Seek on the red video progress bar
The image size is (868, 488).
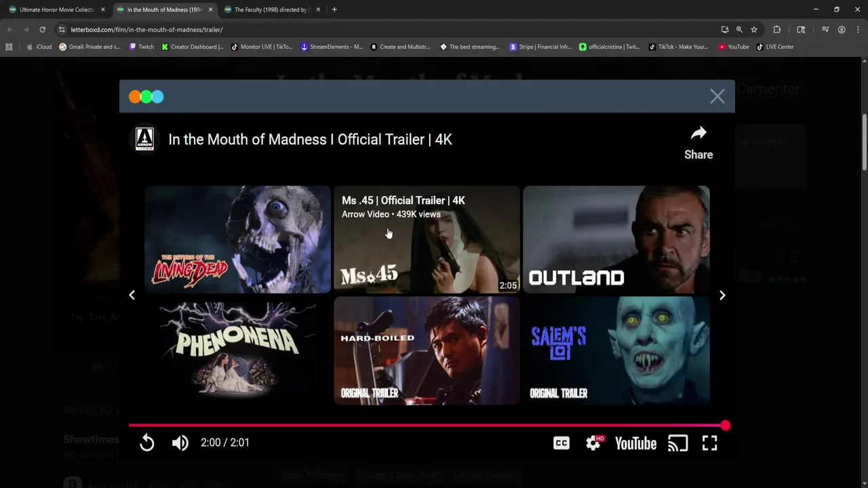pos(427,426)
